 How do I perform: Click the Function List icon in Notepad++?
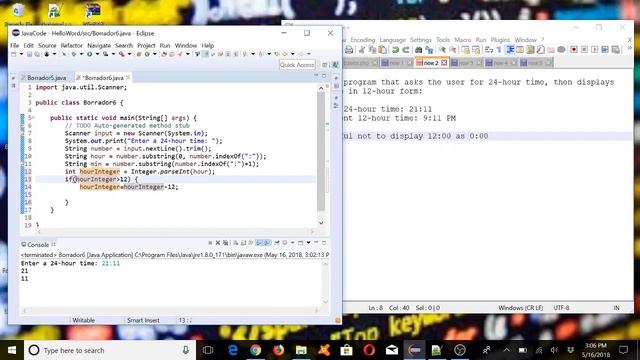(540, 50)
